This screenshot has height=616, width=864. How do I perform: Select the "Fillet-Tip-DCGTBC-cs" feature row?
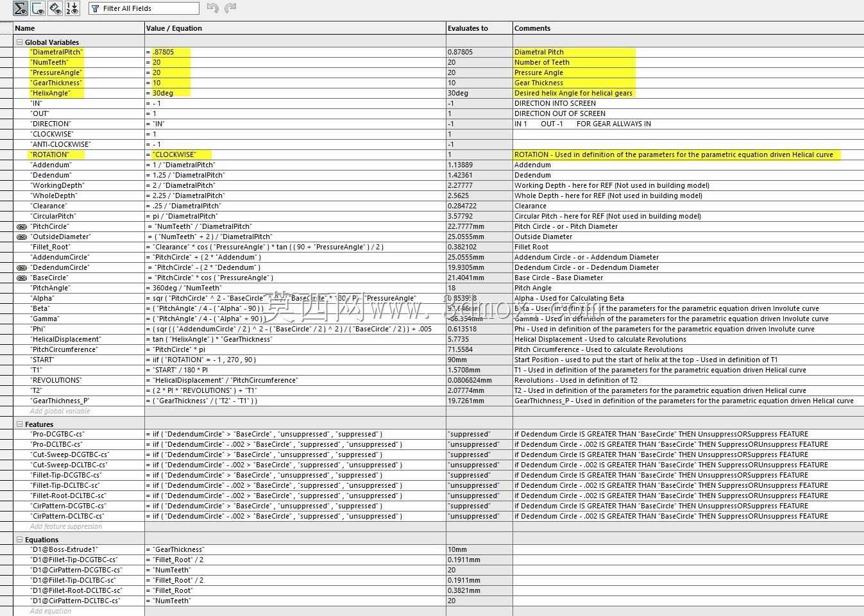tap(65, 476)
